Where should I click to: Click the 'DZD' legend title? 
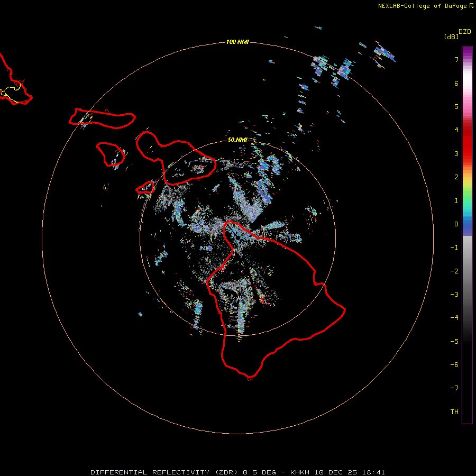point(465,32)
